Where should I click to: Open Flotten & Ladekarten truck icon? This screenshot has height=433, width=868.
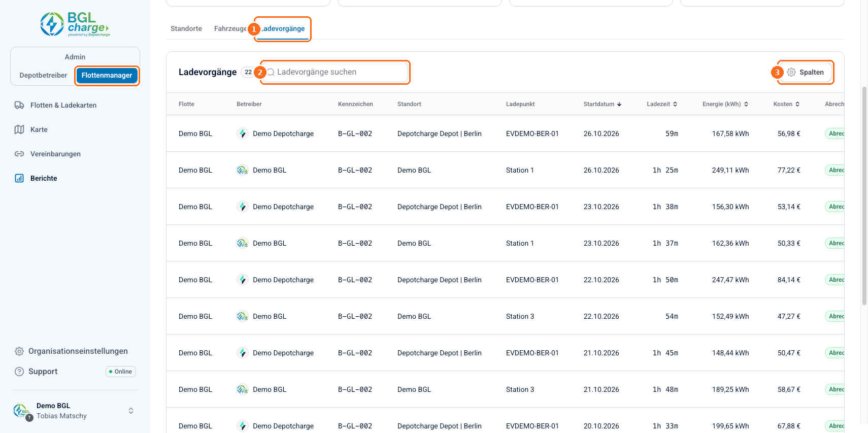point(19,105)
